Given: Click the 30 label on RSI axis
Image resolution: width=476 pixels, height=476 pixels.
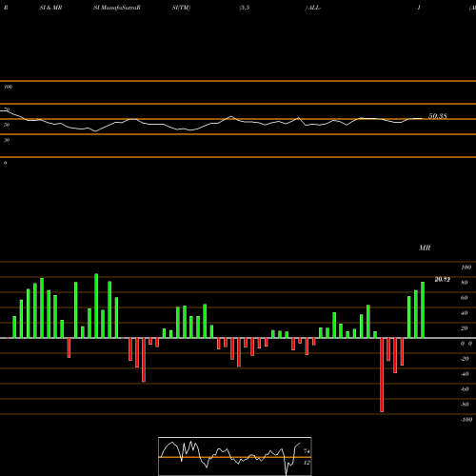Looking at the screenshot, I should point(7,140).
